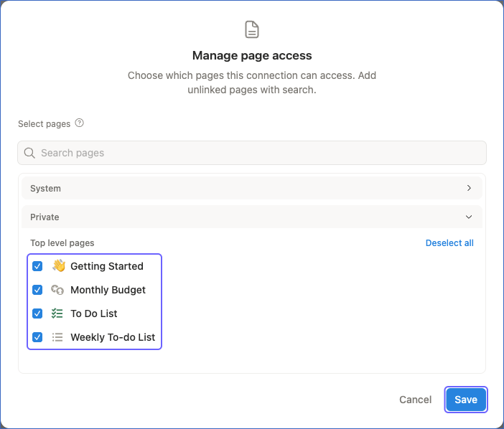This screenshot has width=504, height=429.
Task: Collapse the Private section chevron
Action: [469, 217]
